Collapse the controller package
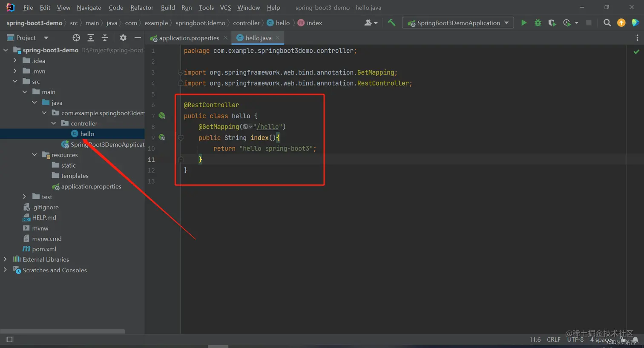 [54, 123]
